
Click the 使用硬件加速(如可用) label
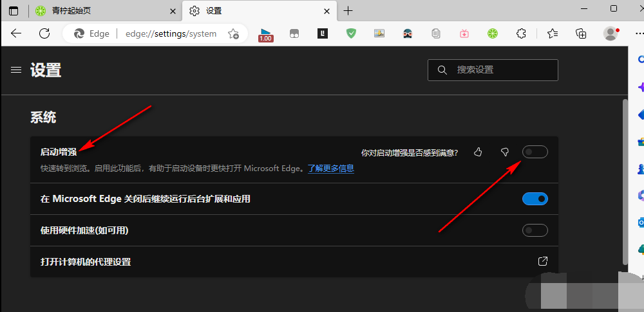tap(84, 231)
